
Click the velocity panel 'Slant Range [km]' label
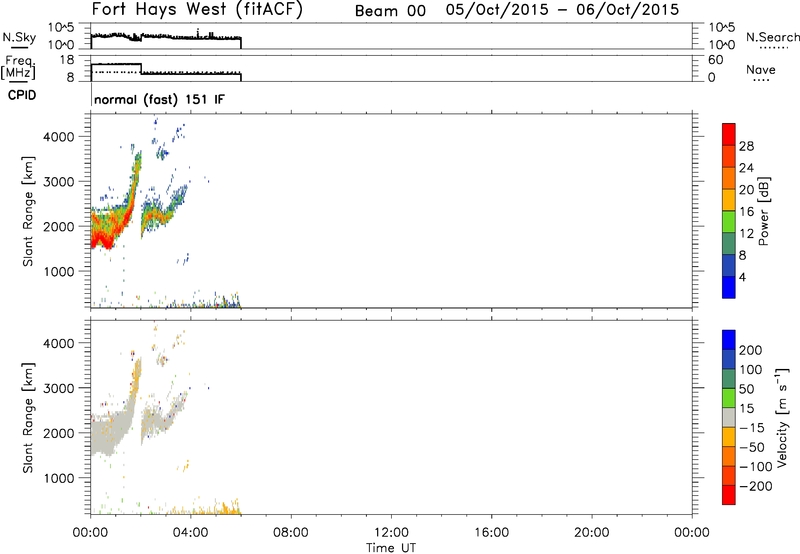click(x=28, y=418)
